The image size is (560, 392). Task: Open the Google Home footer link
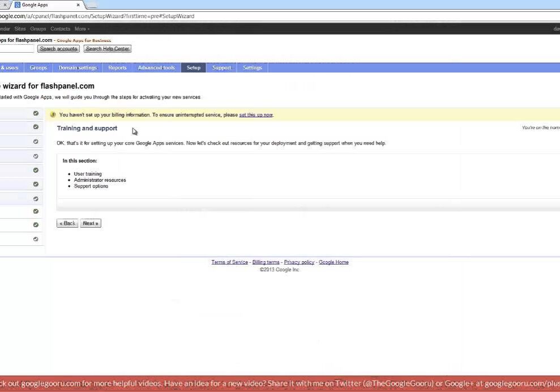(334, 262)
